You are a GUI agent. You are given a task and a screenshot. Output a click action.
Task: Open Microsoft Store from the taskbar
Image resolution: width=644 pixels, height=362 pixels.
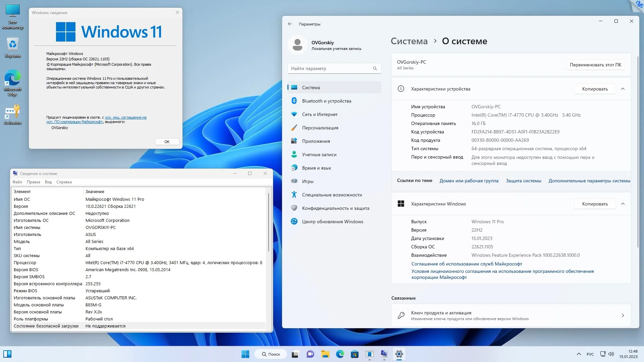coord(355,354)
